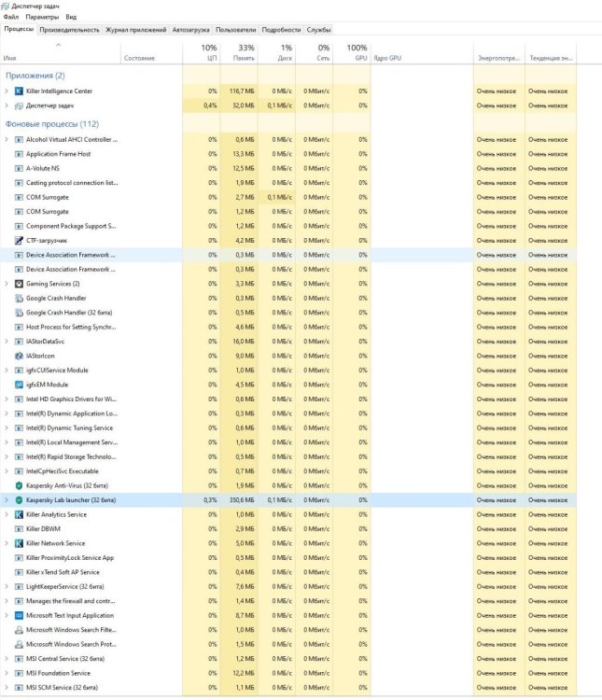This screenshot has height=700, width=602.
Task: Sort by the Диск column header
Action: click(x=276, y=53)
